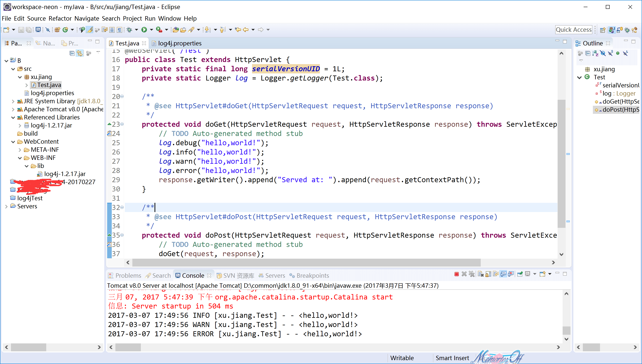The width and height of the screenshot is (642, 364).
Task: Click the Quick Access field
Action: pyautogui.click(x=573, y=30)
